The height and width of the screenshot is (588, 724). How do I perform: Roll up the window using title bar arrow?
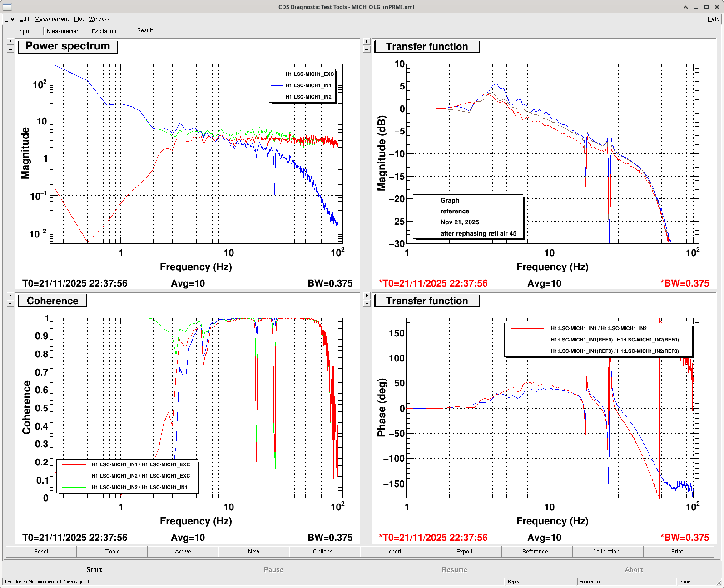click(686, 7)
